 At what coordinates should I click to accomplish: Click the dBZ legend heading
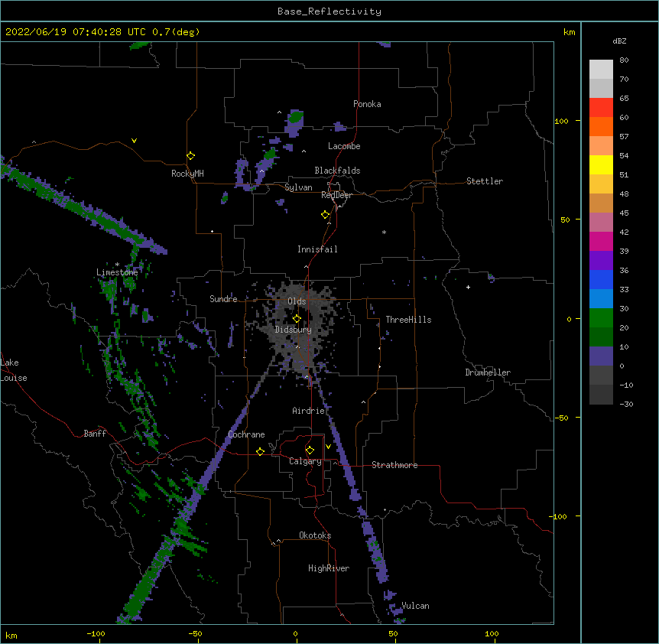(619, 41)
